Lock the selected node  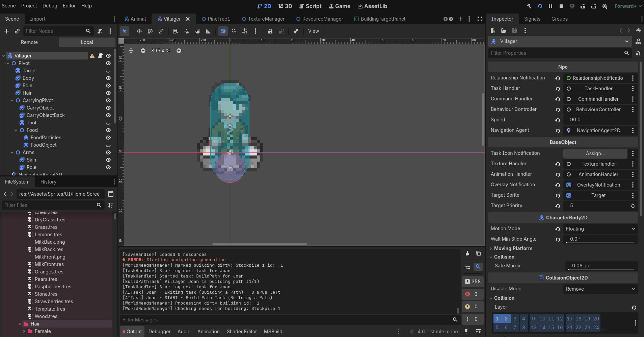tap(270, 31)
